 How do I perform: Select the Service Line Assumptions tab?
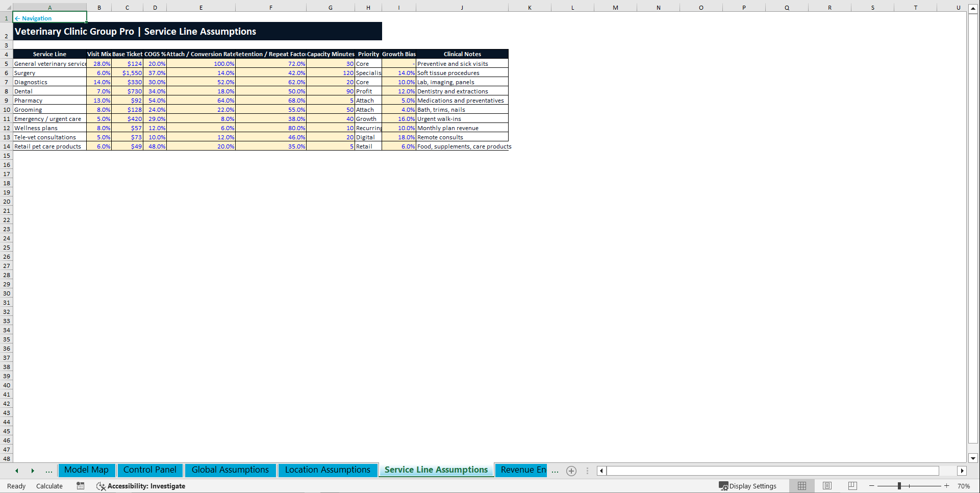436,470
